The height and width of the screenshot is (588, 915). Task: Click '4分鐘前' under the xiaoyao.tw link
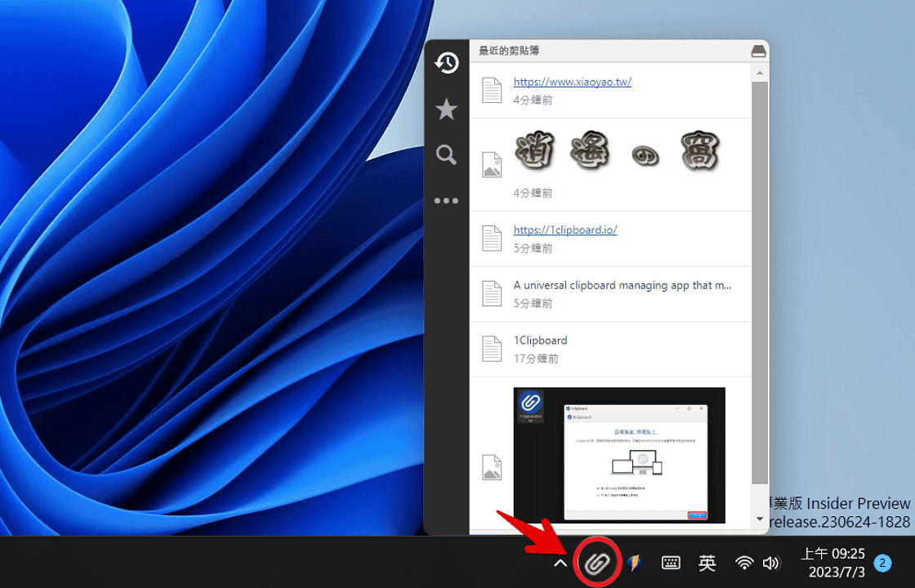point(533,100)
